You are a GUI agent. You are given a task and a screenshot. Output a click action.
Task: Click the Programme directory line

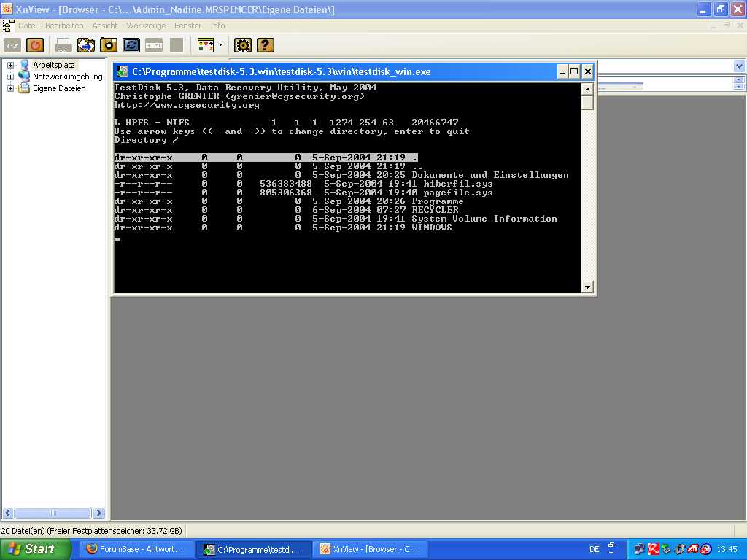click(x=289, y=201)
